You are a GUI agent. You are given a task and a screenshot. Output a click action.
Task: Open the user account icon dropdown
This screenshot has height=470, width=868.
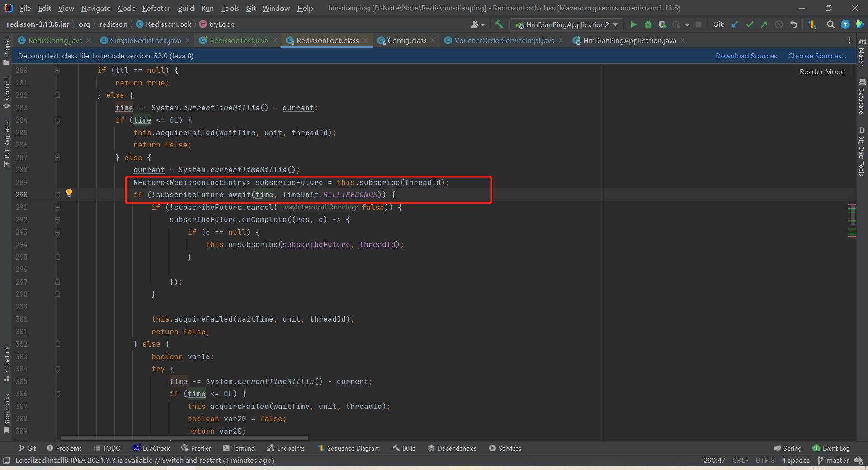pyautogui.click(x=477, y=24)
